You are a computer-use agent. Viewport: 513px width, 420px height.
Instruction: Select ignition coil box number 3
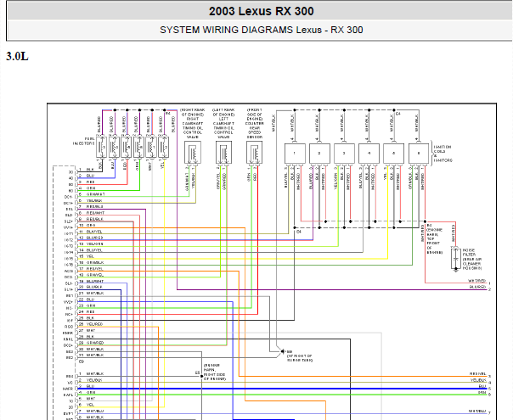tap(344, 154)
